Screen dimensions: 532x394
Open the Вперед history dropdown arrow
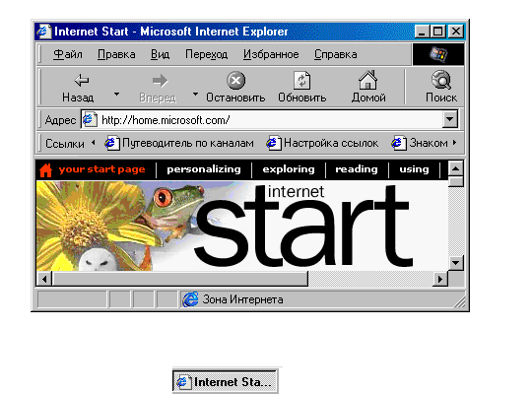[x=195, y=94]
